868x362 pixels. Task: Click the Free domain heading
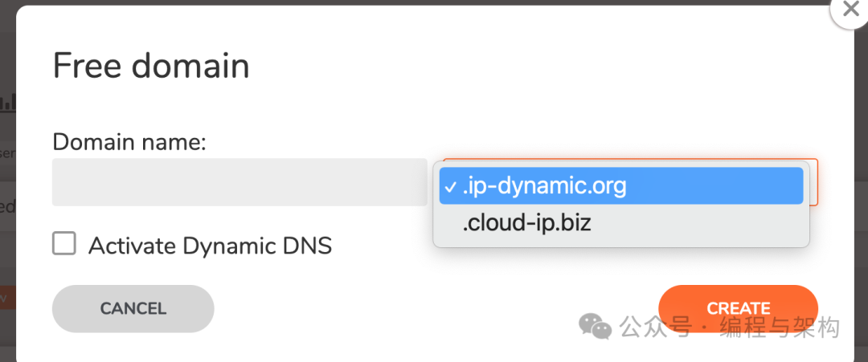coord(151,65)
